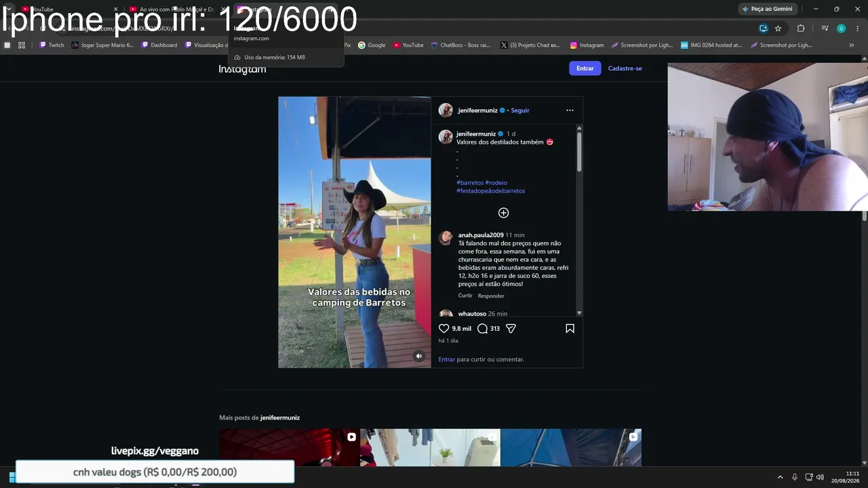Reply to anah.paula2009 with Responder
Screen dimensions: 868x488
click(491, 296)
